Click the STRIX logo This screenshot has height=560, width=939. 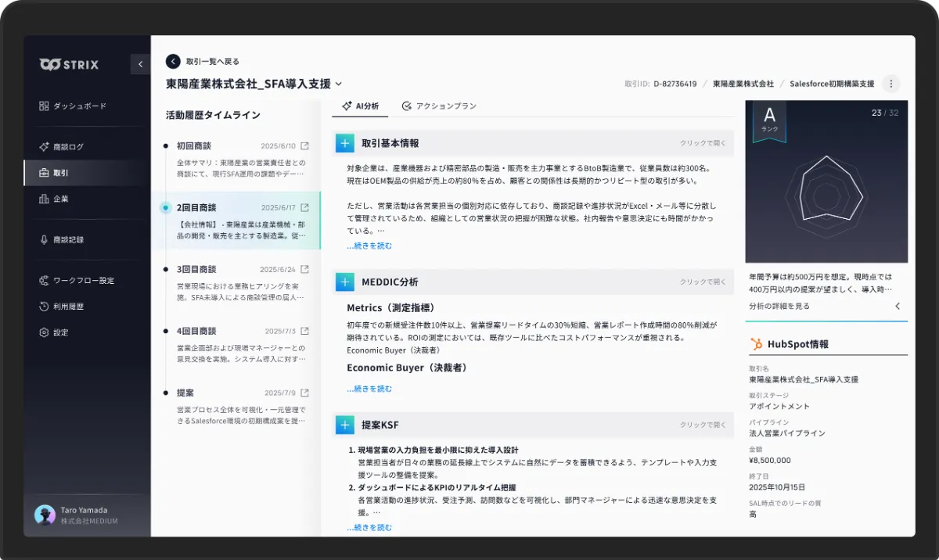coord(69,64)
